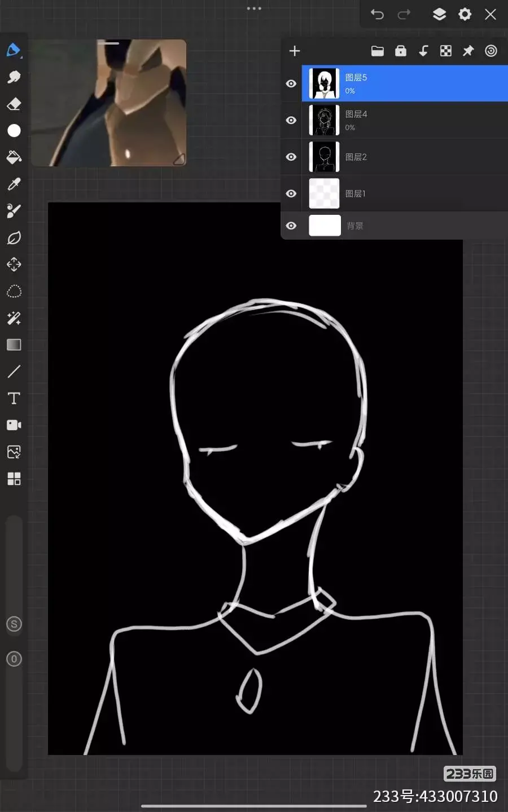This screenshot has width=508, height=812.
Task: Hide layer 图层2
Action: click(x=291, y=157)
